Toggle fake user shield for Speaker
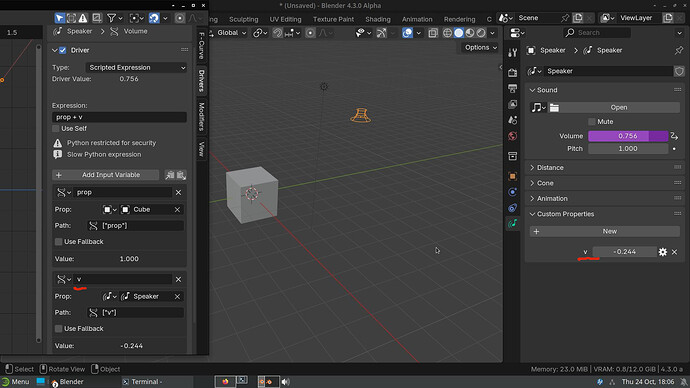This screenshot has width=690, height=388. pyautogui.click(x=679, y=71)
